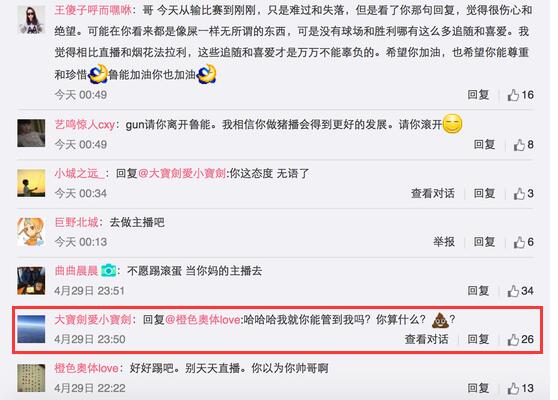
Task: Like the comment by 王傻子呼而嘿咻
Action: coord(513,95)
